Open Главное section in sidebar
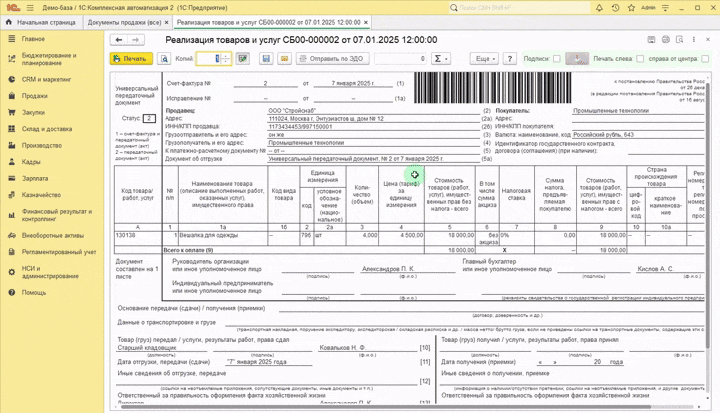 click(33, 39)
